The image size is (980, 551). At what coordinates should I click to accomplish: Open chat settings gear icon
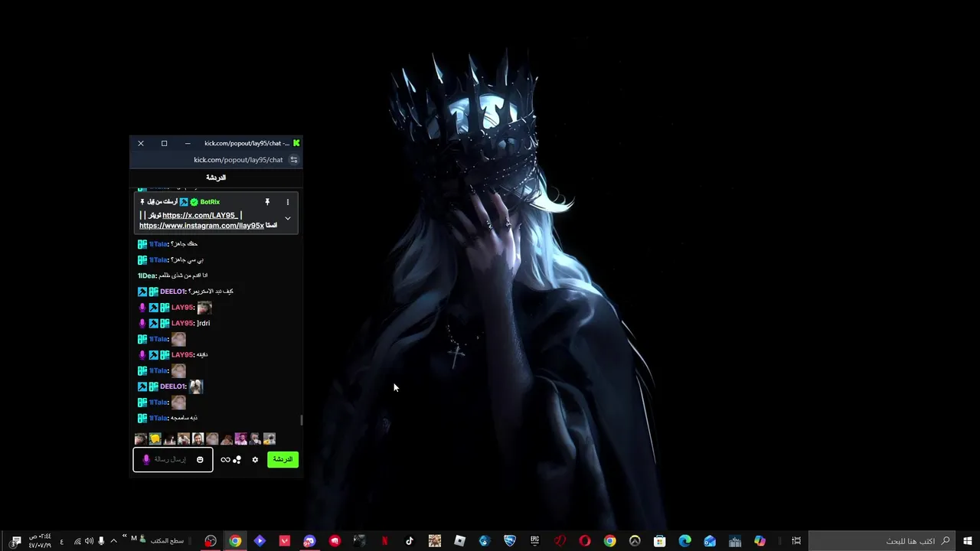click(x=255, y=460)
